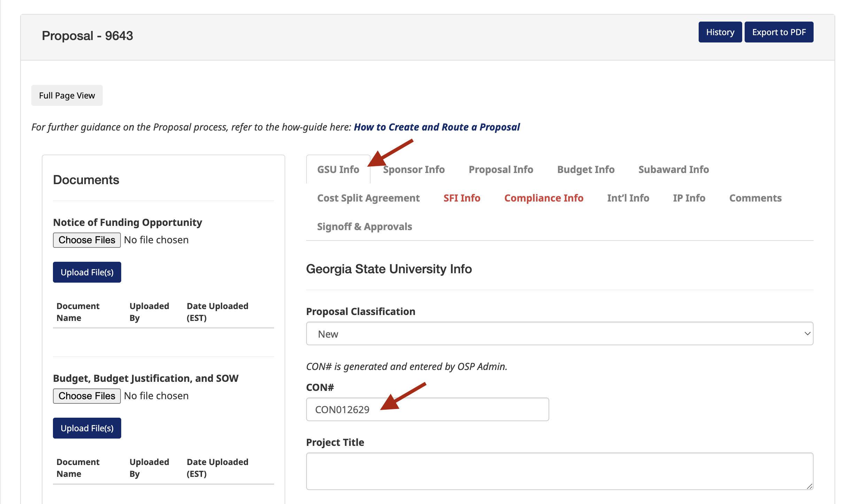Open the Comments tab
The image size is (854, 504).
click(x=755, y=198)
